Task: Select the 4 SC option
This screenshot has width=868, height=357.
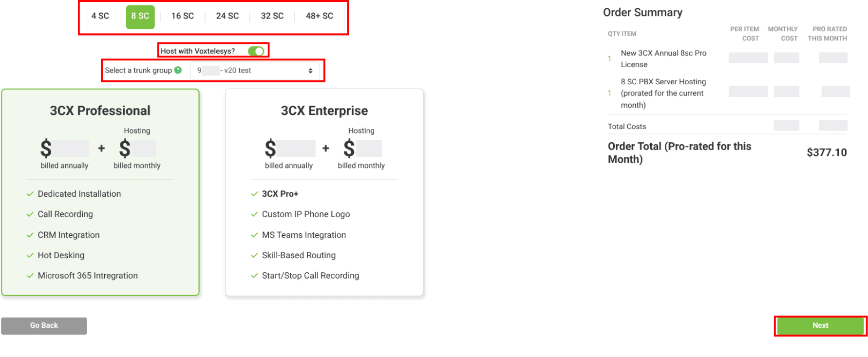Action: click(x=100, y=16)
